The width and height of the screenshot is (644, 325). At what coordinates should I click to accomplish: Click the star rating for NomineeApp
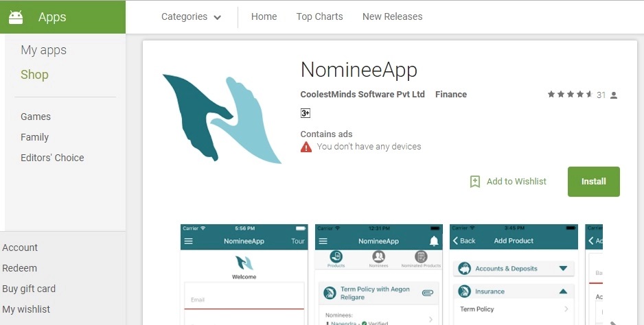click(570, 95)
